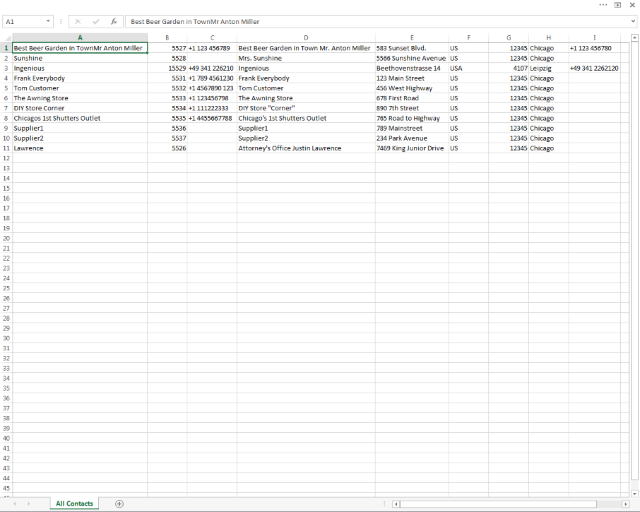Click cell 'DIY Store "Corner"' in column D
Viewport: 640px width, 512px height.
pyautogui.click(x=306, y=108)
